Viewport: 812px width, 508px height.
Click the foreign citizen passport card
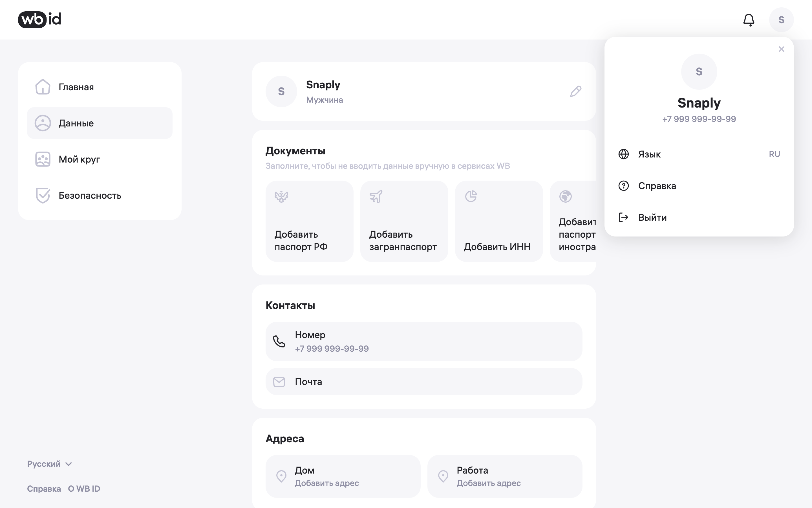point(573,221)
